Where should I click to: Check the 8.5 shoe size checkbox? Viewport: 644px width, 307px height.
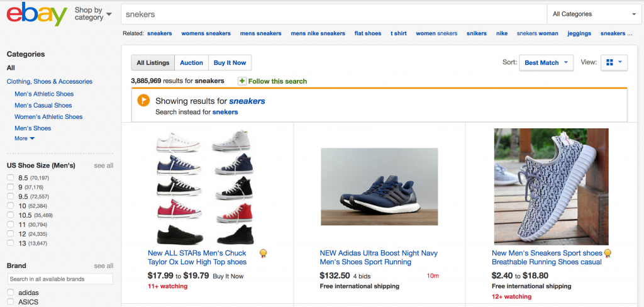pyautogui.click(x=10, y=178)
